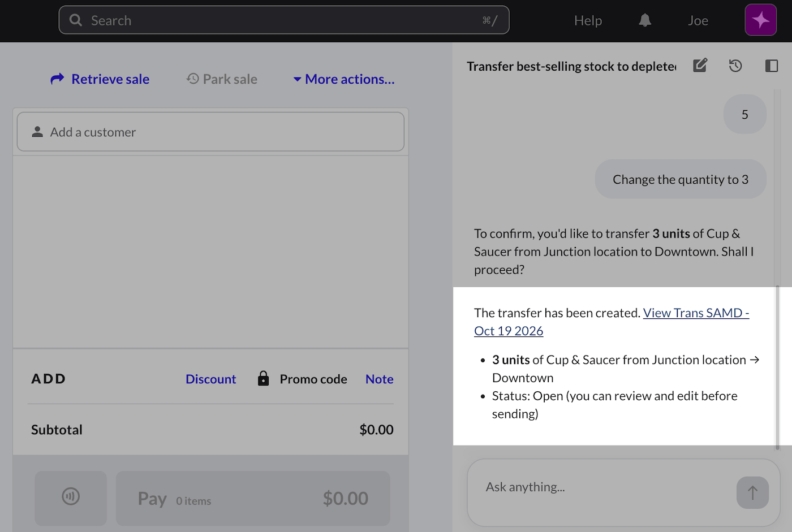Image resolution: width=792 pixels, height=532 pixels.
Task: Start a new chat with the compose icon
Action: point(700,66)
